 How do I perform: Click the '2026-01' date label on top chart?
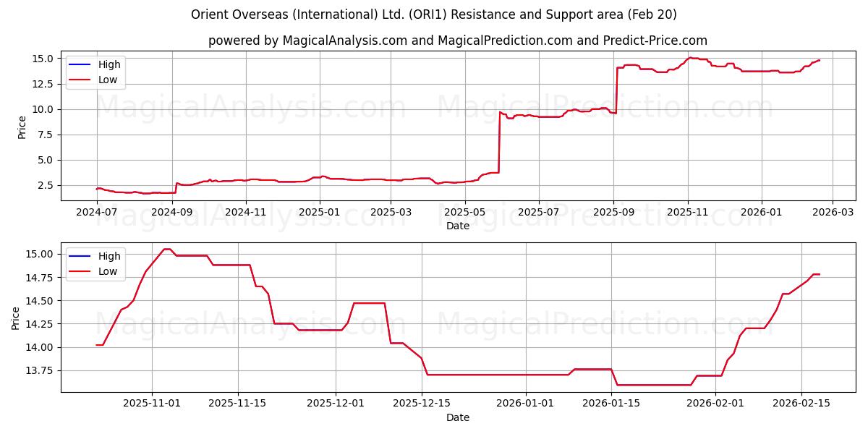[761, 213]
